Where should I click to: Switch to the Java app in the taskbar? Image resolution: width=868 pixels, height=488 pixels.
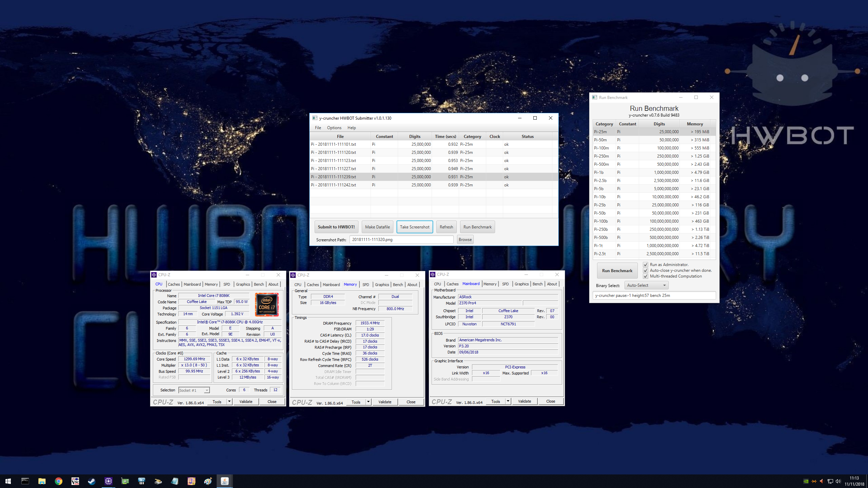(224, 481)
